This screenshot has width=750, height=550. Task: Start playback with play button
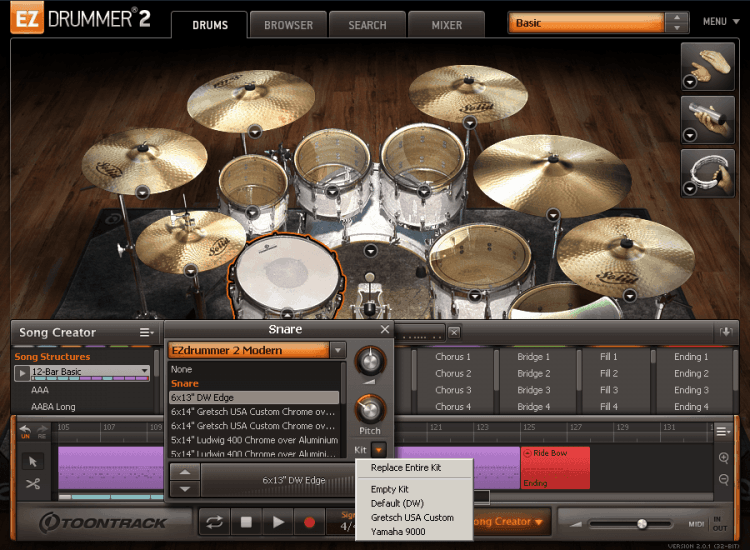point(278,522)
